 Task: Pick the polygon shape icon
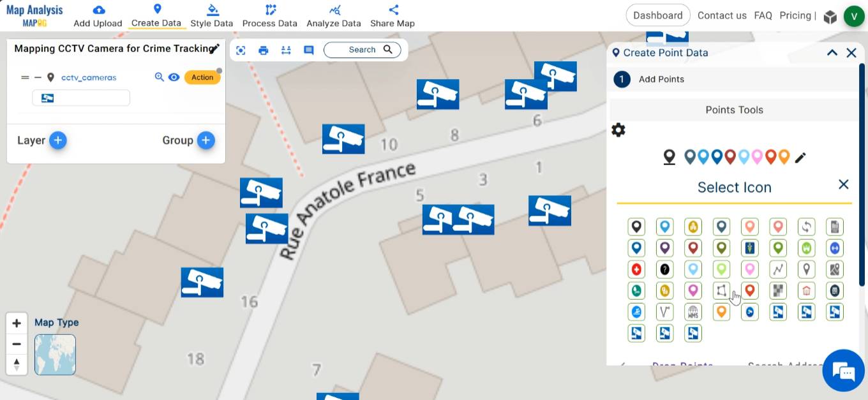[x=721, y=290]
